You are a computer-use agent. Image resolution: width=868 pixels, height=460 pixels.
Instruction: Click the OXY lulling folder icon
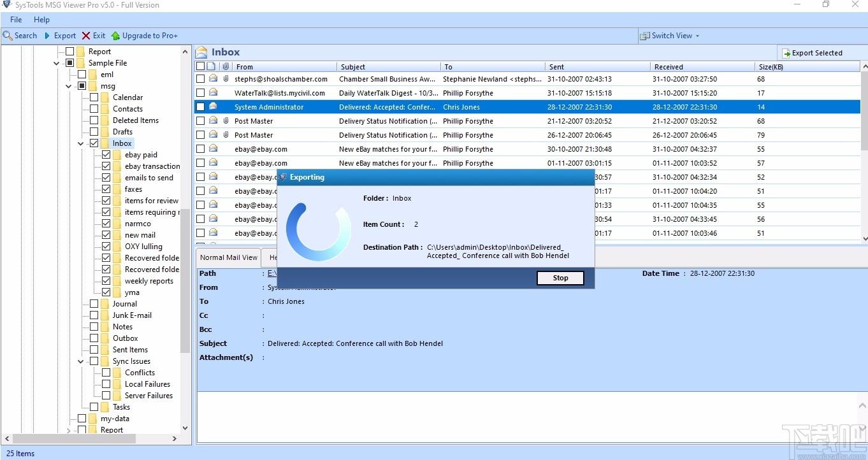click(117, 247)
